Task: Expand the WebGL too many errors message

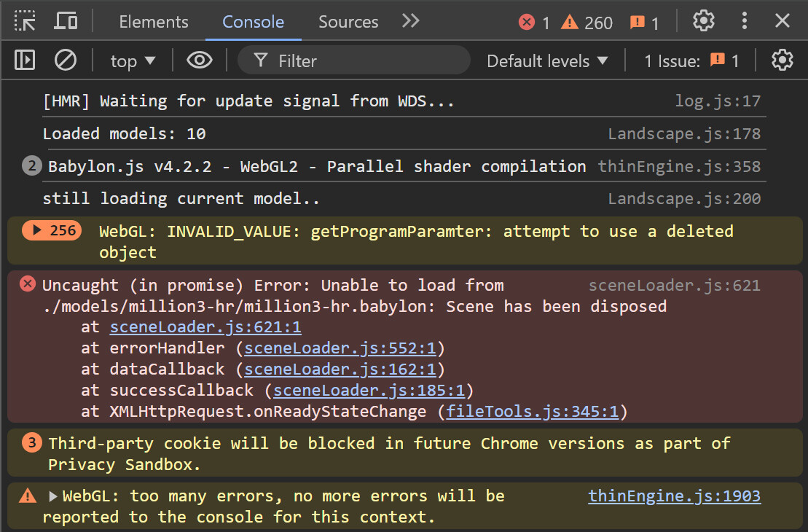Action: point(52,496)
